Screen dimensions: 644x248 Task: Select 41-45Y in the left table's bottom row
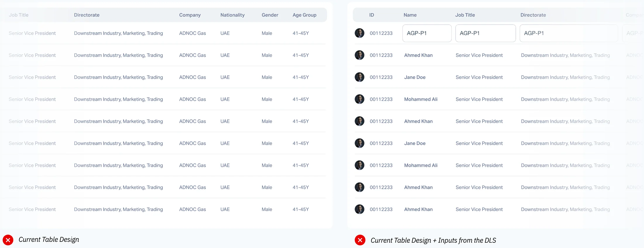301,209
